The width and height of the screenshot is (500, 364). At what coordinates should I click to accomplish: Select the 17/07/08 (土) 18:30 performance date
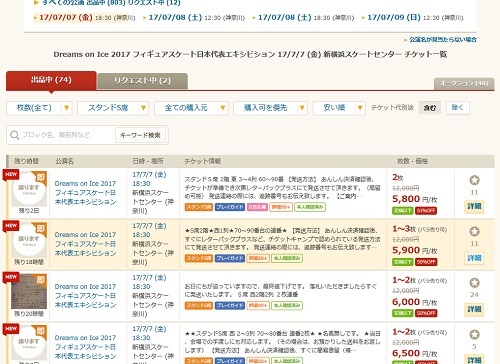304,17
